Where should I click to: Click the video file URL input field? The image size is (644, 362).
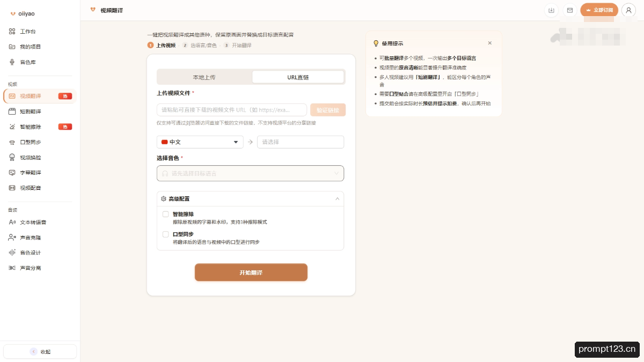232,110
